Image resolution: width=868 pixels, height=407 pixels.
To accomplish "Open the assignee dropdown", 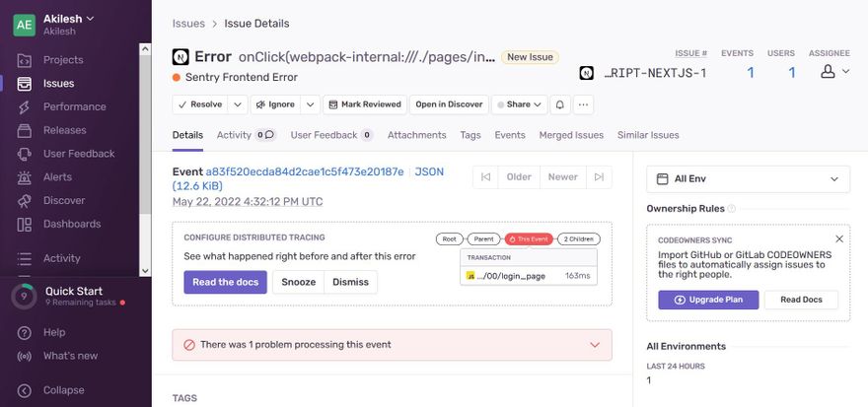I will [x=834, y=72].
